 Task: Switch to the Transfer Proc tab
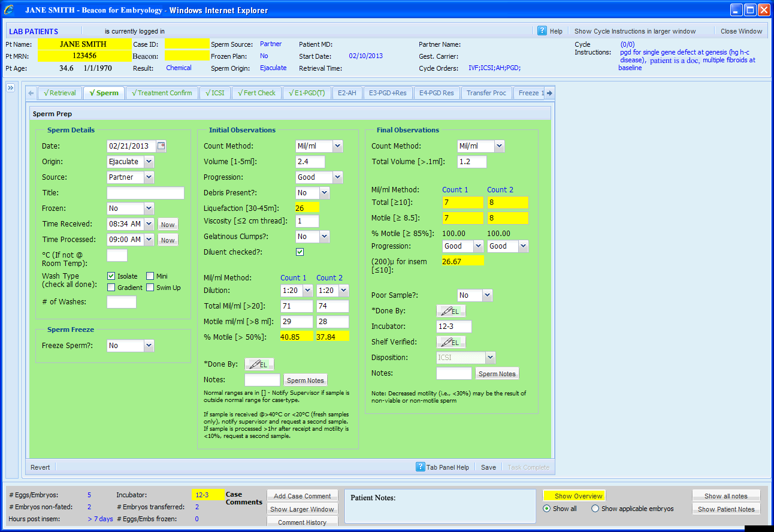[x=486, y=93]
